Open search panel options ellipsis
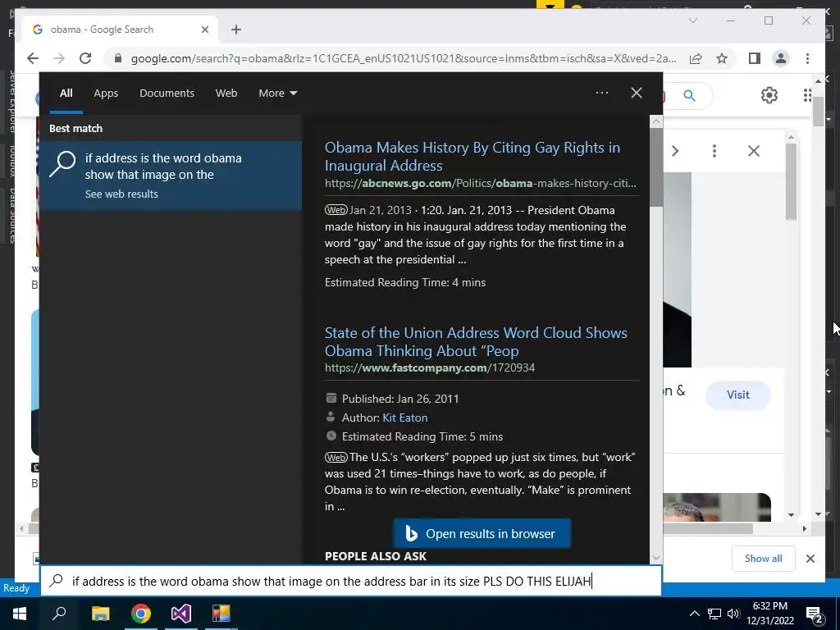 coord(601,93)
